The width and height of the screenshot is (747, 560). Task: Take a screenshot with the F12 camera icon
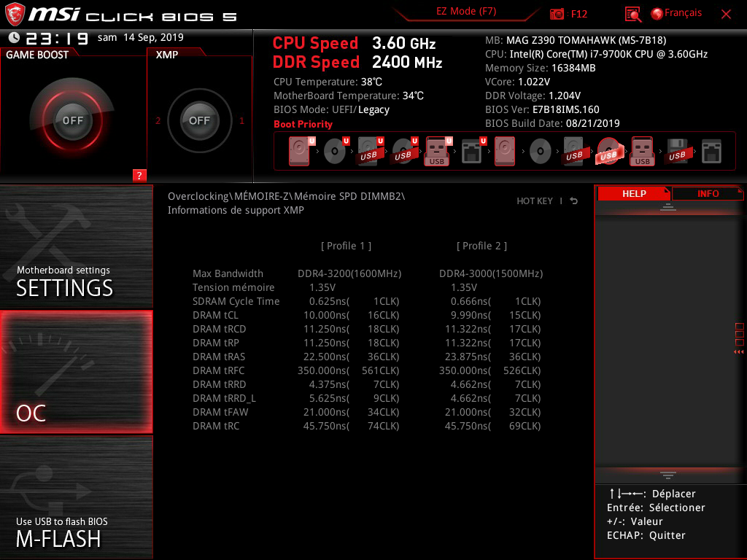(x=557, y=14)
